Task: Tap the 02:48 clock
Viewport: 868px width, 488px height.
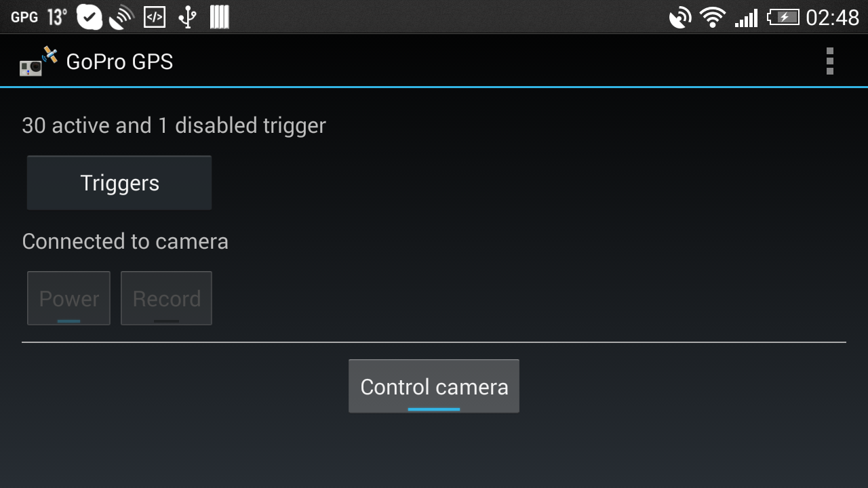Action: coord(833,17)
